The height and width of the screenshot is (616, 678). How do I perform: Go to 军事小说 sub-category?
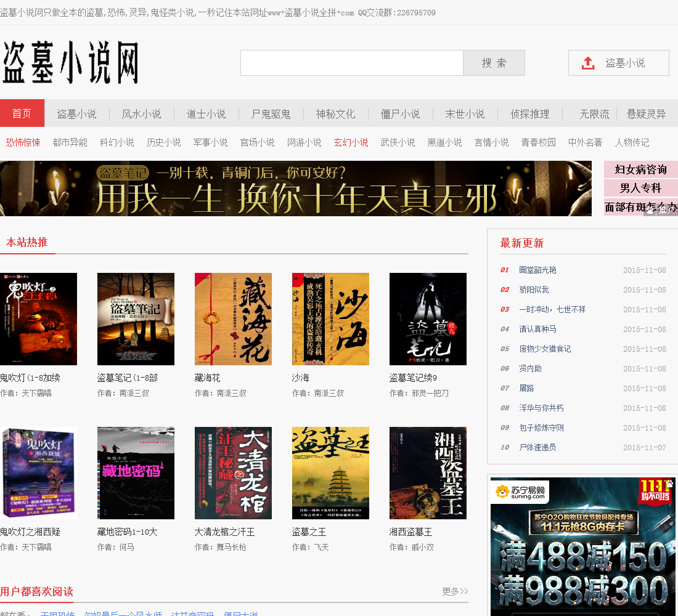[x=210, y=142]
